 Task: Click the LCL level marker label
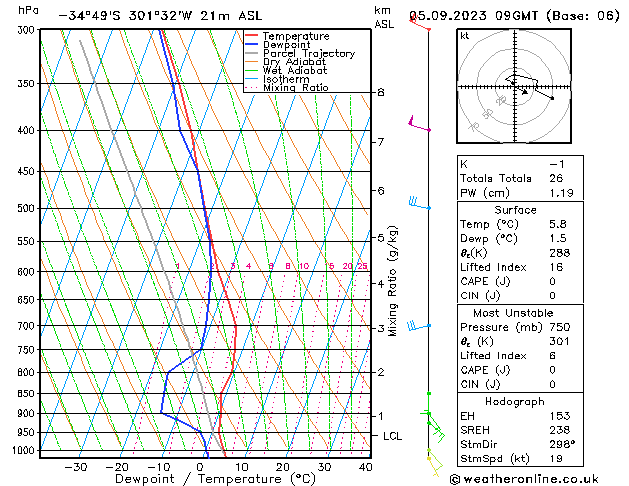pos(392,436)
